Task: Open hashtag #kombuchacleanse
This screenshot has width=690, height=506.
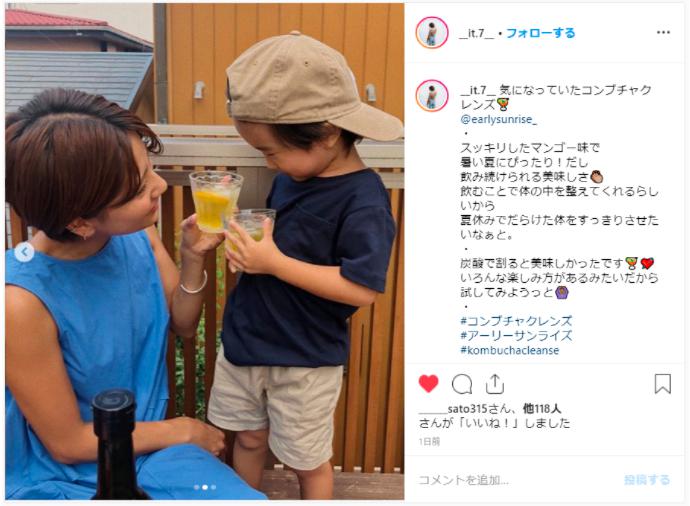Action: point(510,350)
